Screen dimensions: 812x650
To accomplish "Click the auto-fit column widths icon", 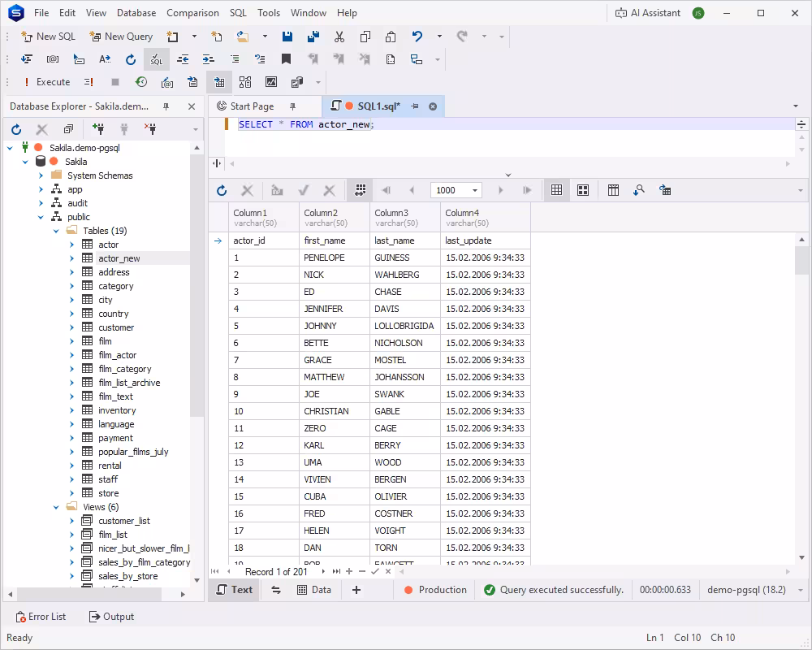I will tap(361, 190).
